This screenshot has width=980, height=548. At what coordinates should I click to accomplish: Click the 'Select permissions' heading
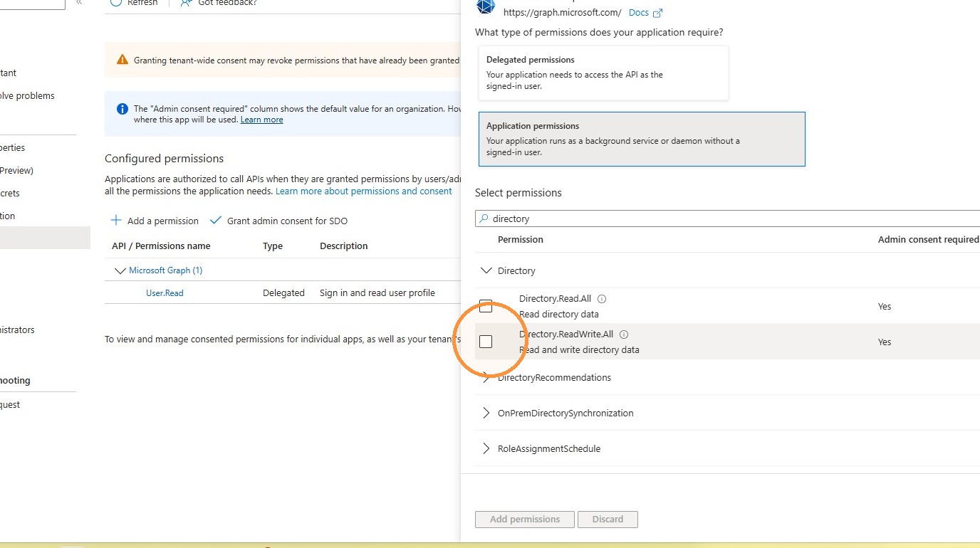point(518,193)
